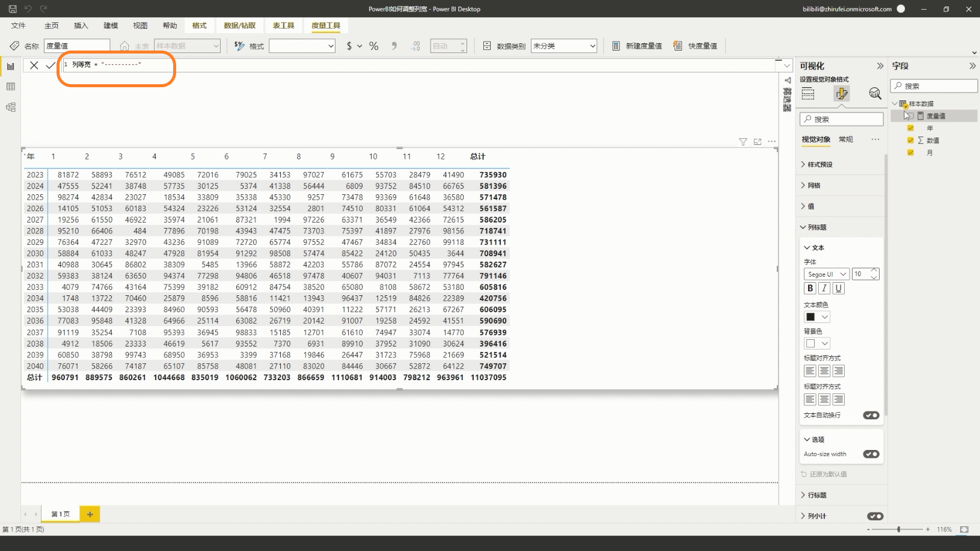Click the search box in Visualizations pane
980x551 pixels.
click(x=841, y=119)
